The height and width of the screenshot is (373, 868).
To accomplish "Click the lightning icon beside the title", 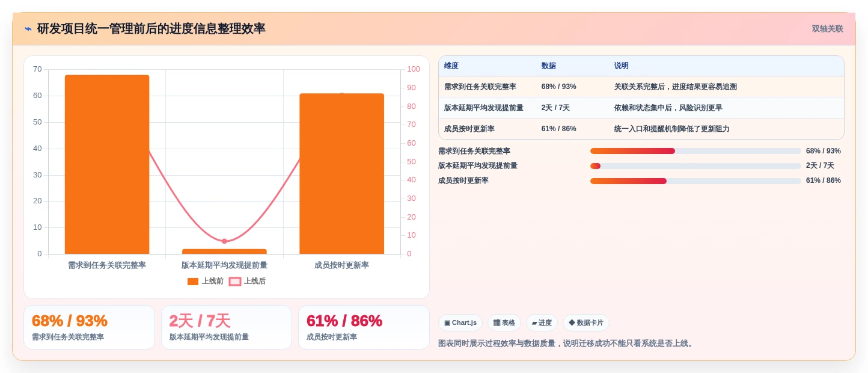I will point(28,29).
